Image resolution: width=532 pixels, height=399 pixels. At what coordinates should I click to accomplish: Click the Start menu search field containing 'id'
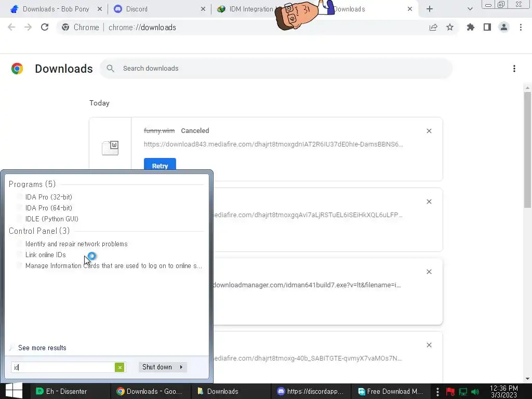click(x=63, y=367)
